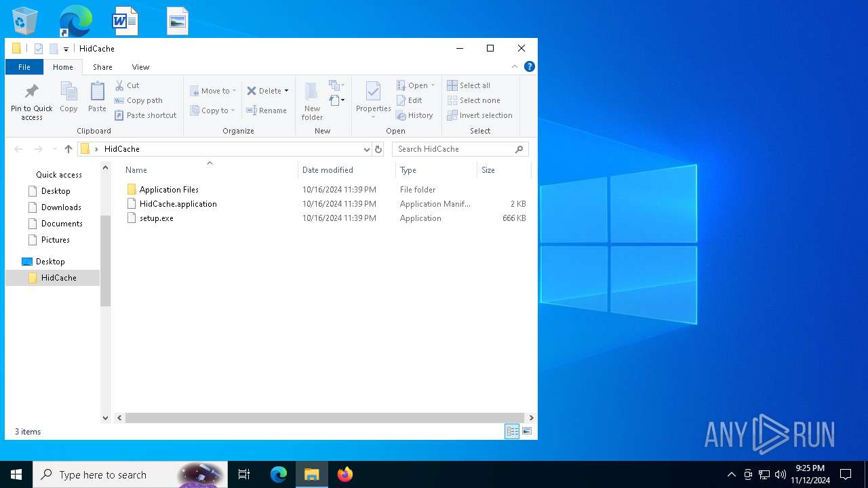The height and width of the screenshot is (488, 868).
Task: Open the Properties ribbon button
Action: click(373, 100)
